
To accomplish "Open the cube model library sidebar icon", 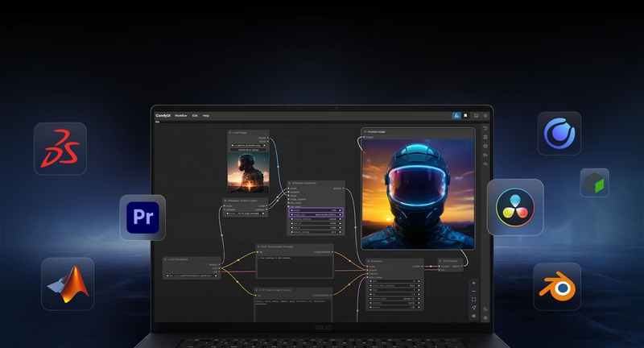I will 485,147.
